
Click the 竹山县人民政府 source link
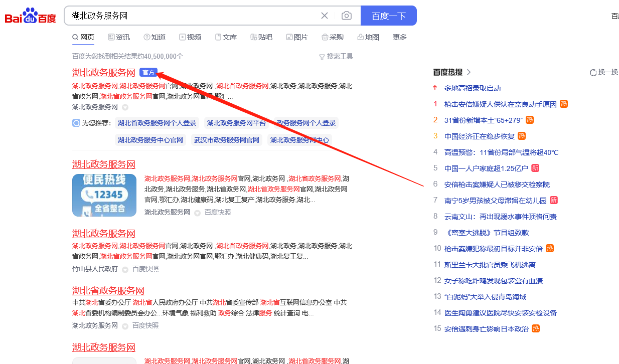click(95, 269)
